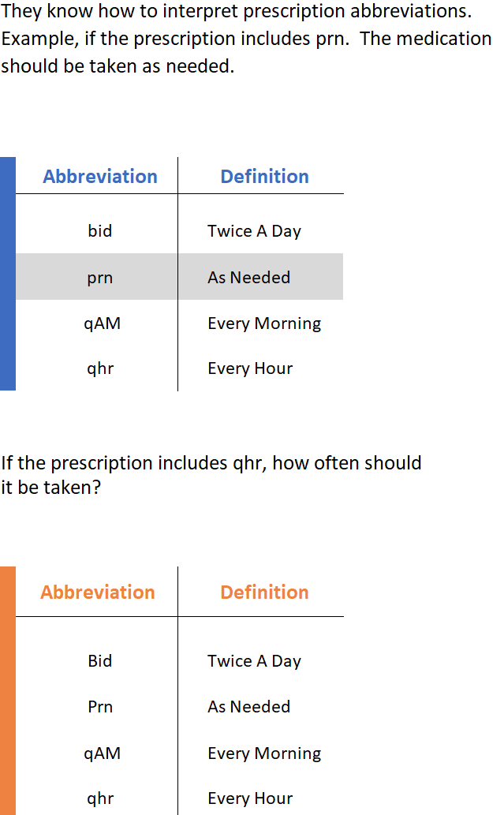504x815 pixels.
Task: Click the orange vertical accent bar
Action: (7, 690)
